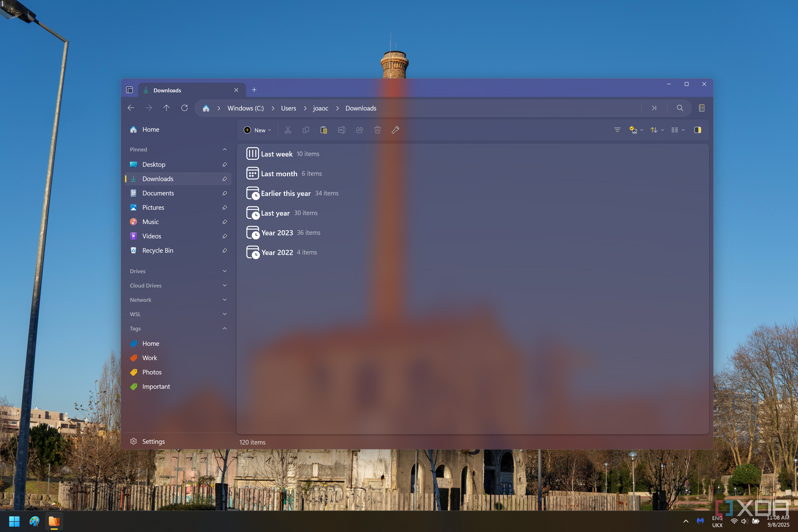The width and height of the screenshot is (798, 532).
Task: Go to Windows (C:) in breadcrumb
Action: (245, 108)
